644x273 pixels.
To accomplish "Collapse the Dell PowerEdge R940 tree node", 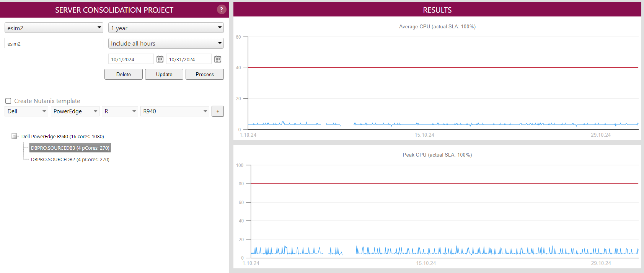I will tap(15, 136).
